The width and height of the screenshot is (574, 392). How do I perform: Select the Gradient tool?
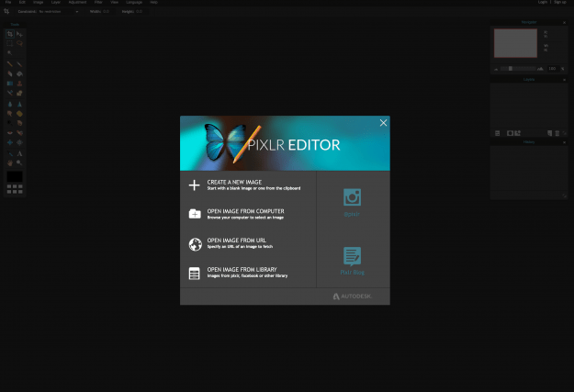point(10,84)
